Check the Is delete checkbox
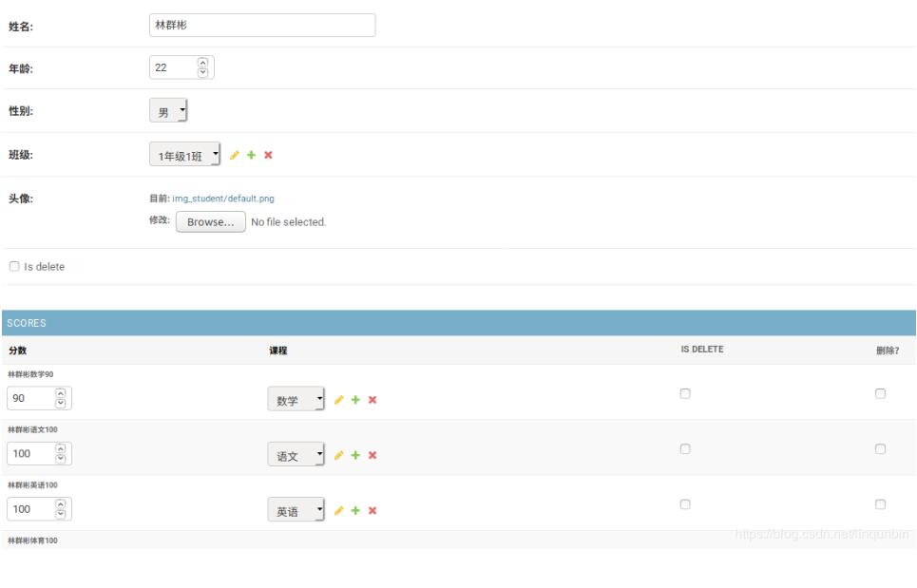This screenshot has width=917, height=588. point(14,267)
